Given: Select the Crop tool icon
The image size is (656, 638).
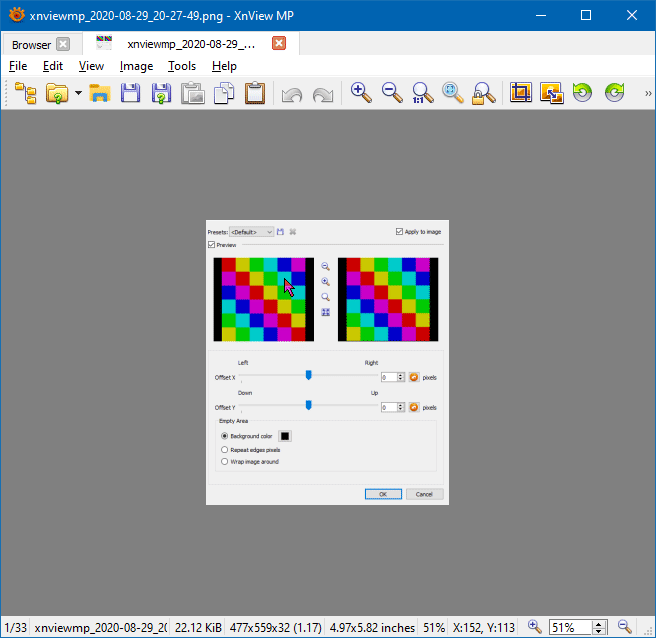Looking at the screenshot, I should 520,92.
